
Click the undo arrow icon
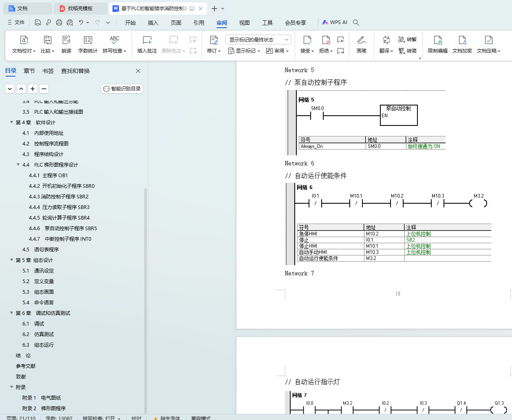81,22
